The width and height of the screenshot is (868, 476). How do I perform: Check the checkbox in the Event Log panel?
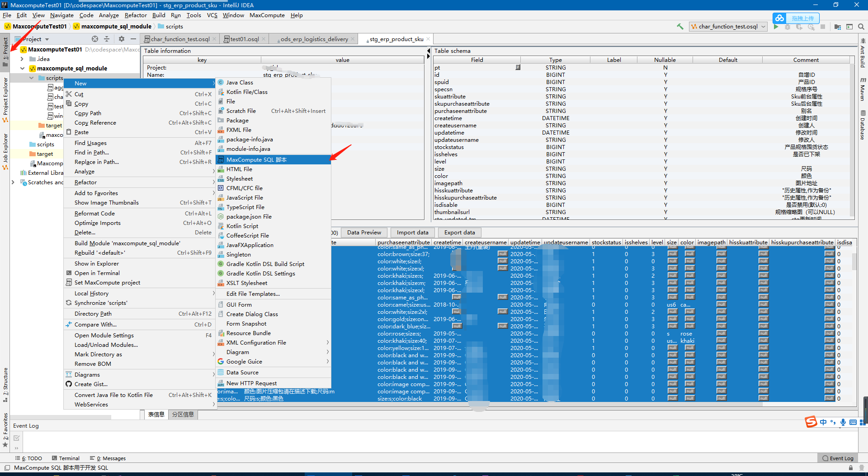[x=16, y=438]
